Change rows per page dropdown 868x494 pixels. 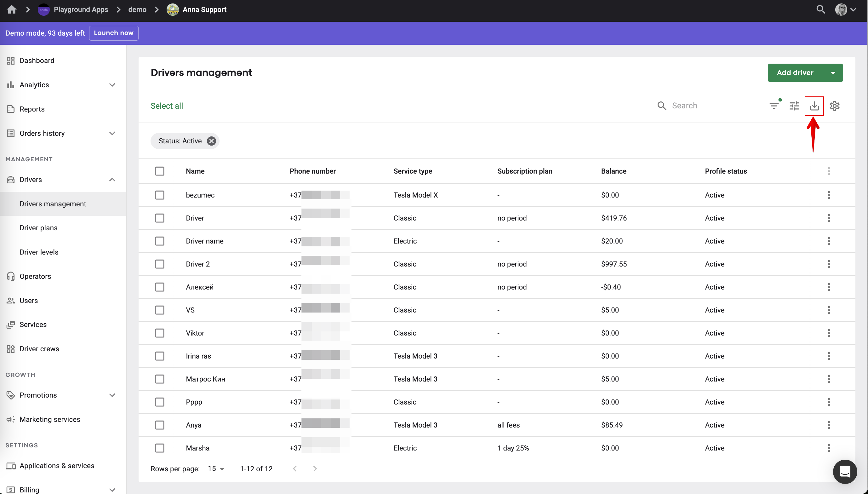tap(216, 468)
